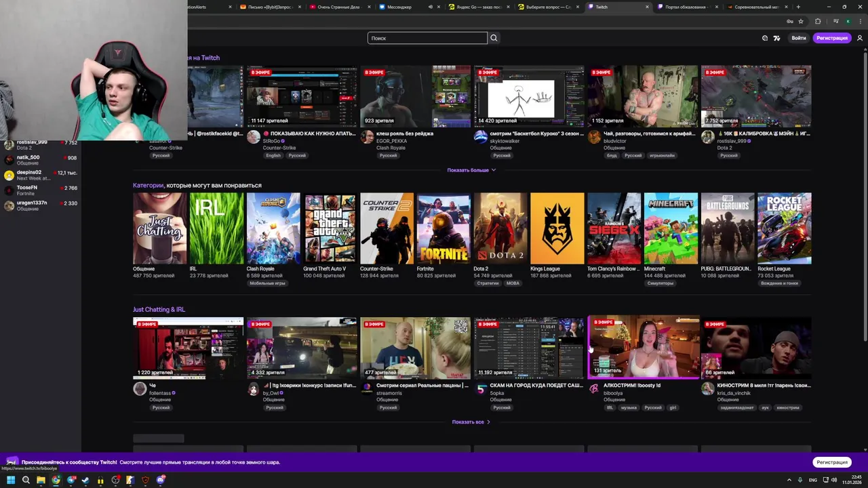The image size is (868, 488).
Task: Click the Chrome profile avatar K
Action: pyautogui.click(x=848, y=21)
